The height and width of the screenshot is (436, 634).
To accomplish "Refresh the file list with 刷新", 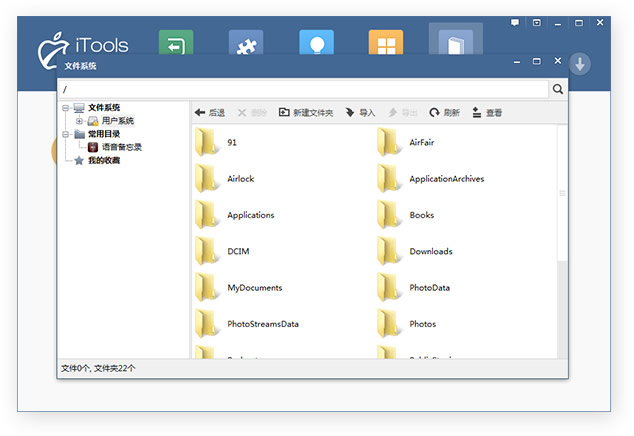I will 444,112.
